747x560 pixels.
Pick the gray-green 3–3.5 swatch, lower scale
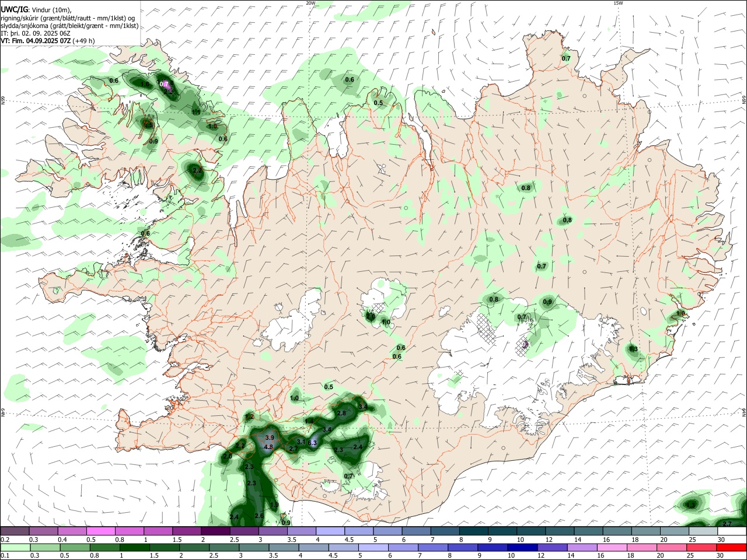click(x=254, y=548)
